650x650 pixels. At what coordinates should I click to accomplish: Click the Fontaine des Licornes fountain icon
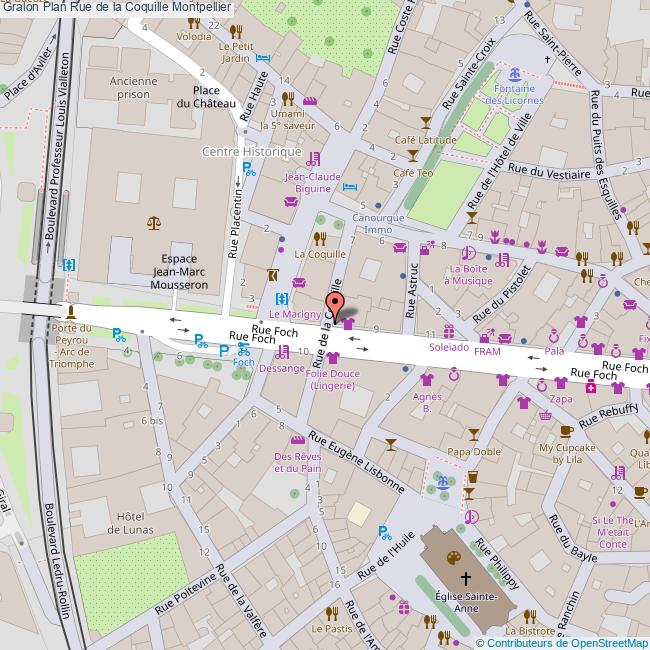(514, 74)
